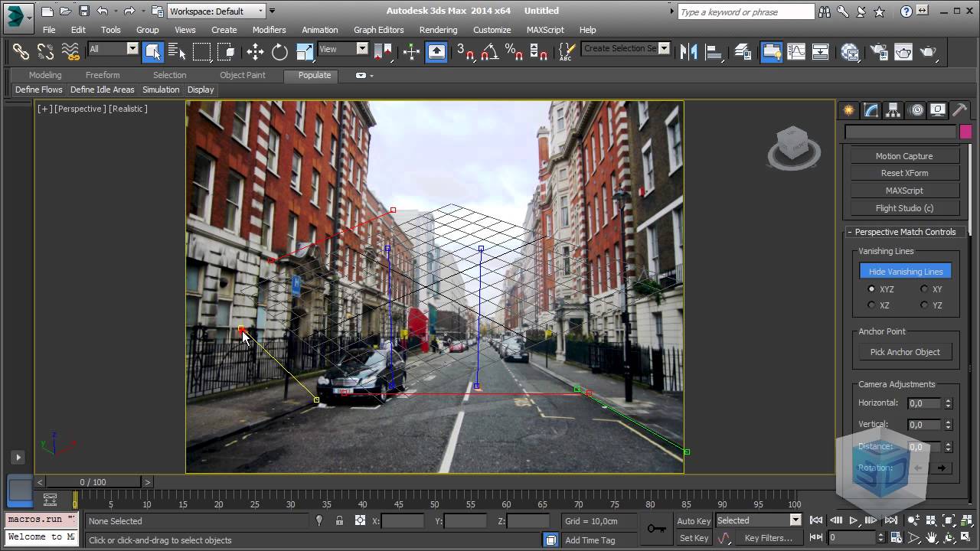Select the YZ vanishing lines radio
Viewport: 980px width, 551px height.
(x=924, y=305)
